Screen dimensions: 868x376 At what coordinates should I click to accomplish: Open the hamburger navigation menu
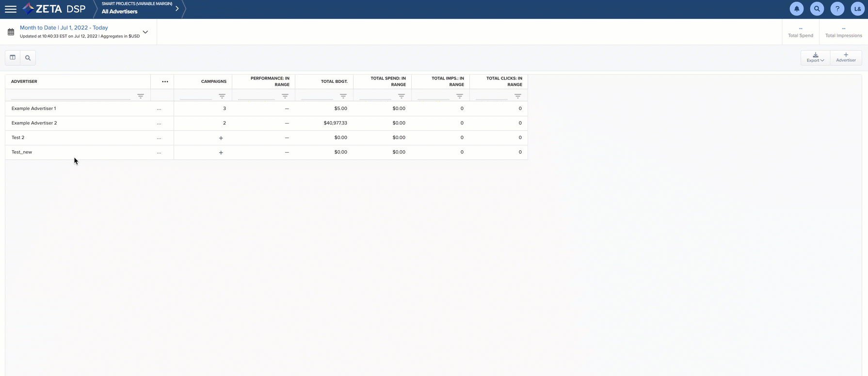pos(10,9)
